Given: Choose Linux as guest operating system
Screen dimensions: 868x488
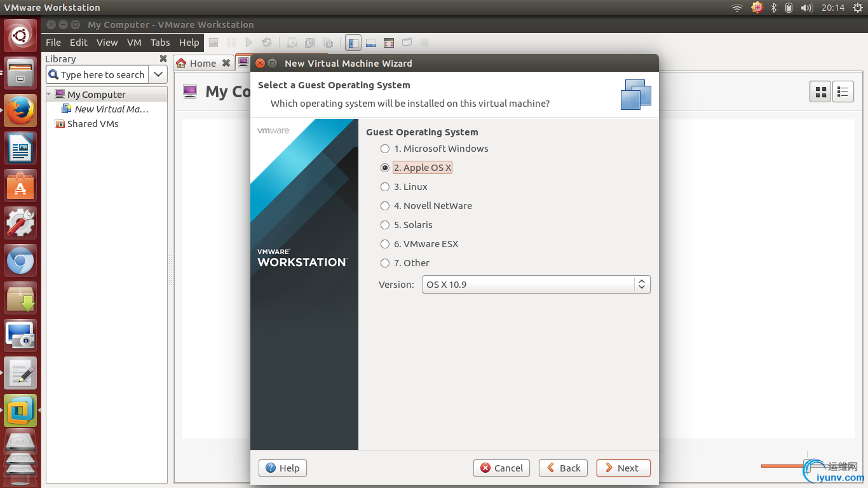Looking at the screenshot, I should [403, 187].
